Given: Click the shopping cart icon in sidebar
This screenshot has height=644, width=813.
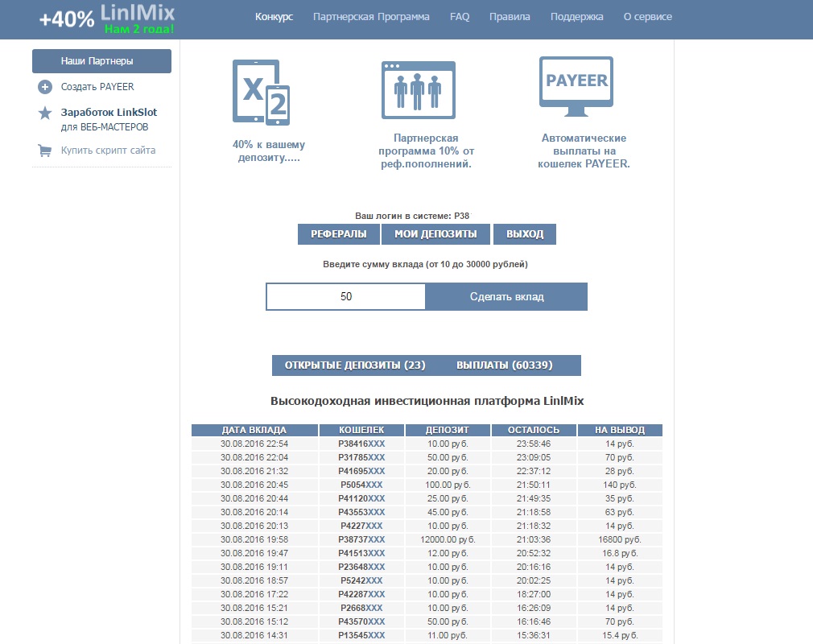Looking at the screenshot, I should pyautogui.click(x=45, y=150).
